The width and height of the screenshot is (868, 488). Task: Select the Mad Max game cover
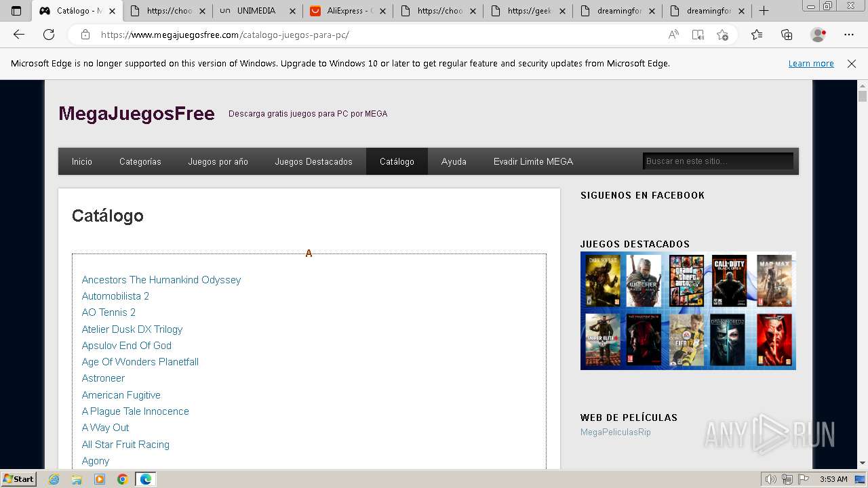coord(774,281)
